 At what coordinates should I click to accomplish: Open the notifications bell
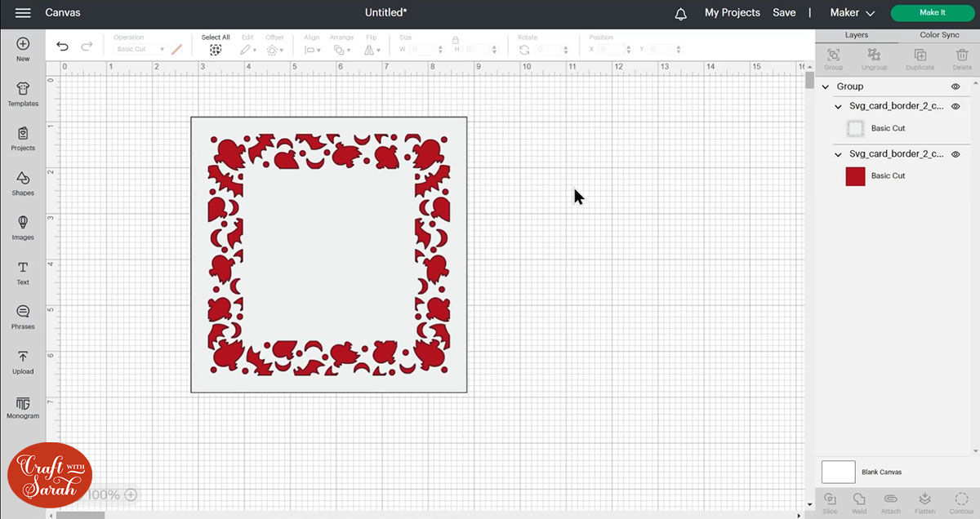[680, 13]
